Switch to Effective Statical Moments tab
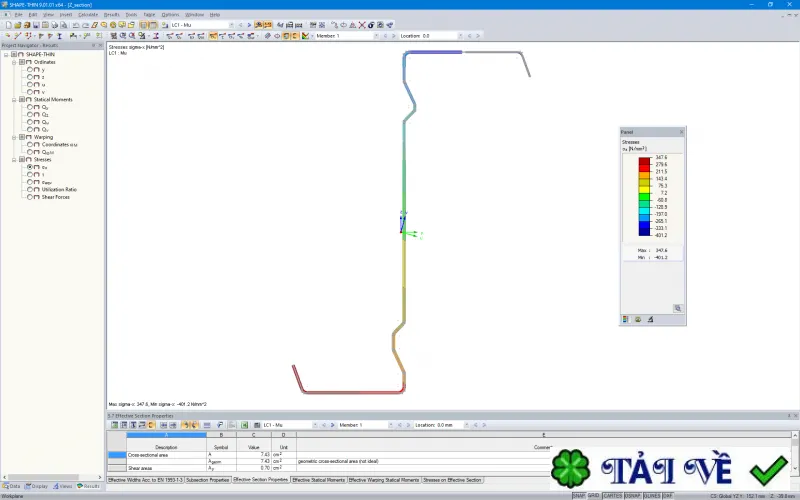Image resolution: width=800 pixels, height=500 pixels. click(x=319, y=480)
